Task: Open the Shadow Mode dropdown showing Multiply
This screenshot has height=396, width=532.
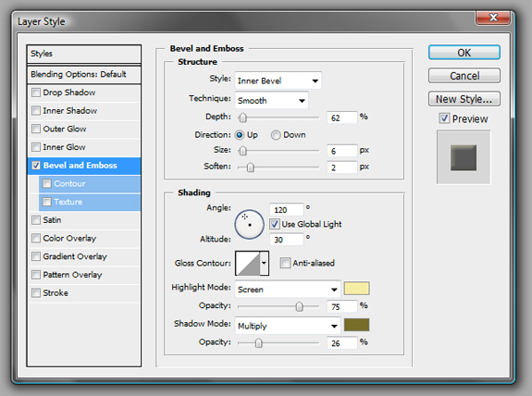Action: [288, 326]
